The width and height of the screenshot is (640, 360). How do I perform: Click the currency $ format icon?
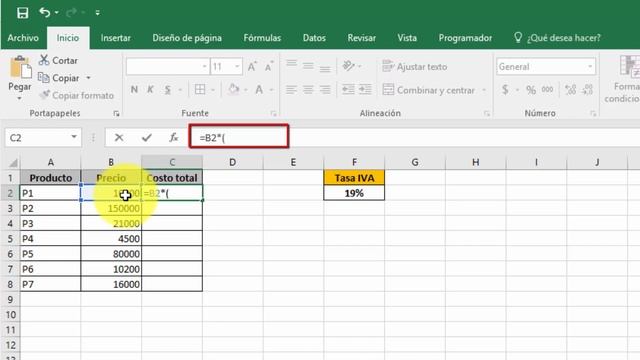(x=505, y=89)
